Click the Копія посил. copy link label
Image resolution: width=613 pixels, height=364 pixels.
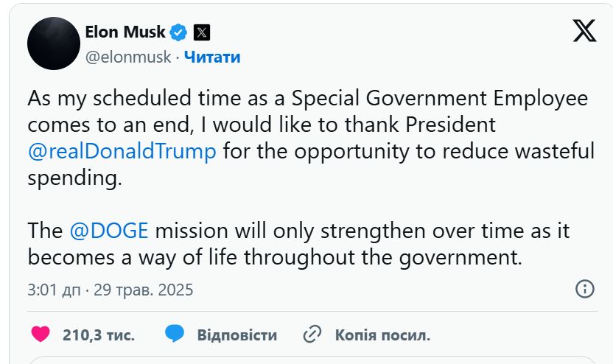(x=382, y=335)
